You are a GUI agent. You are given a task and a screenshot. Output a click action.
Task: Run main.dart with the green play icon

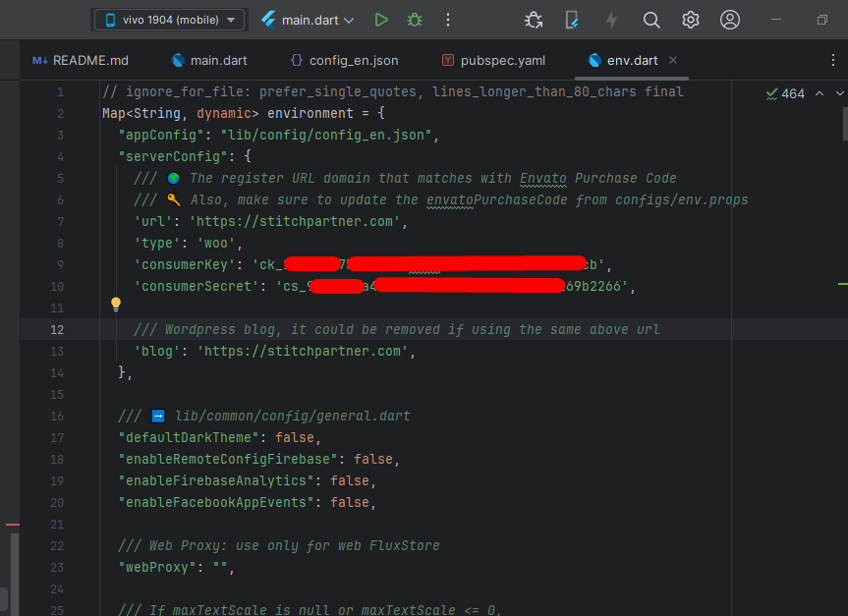click(381, 20)
